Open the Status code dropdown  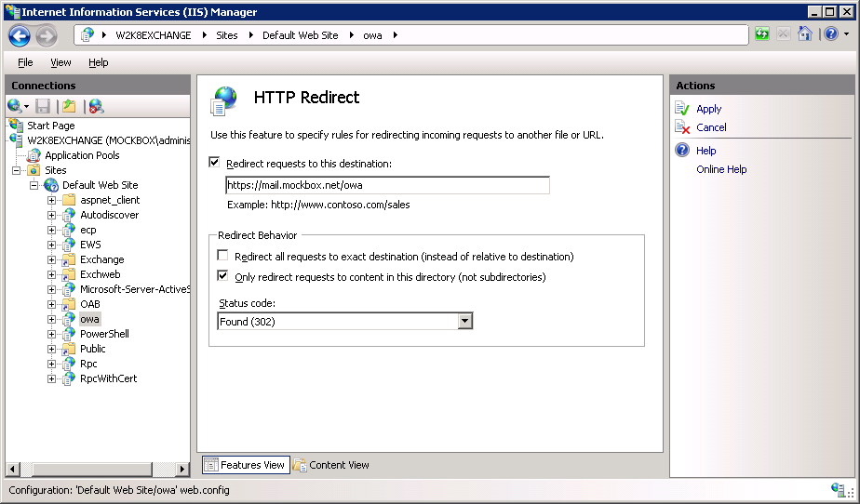click(x=465, y=321)
